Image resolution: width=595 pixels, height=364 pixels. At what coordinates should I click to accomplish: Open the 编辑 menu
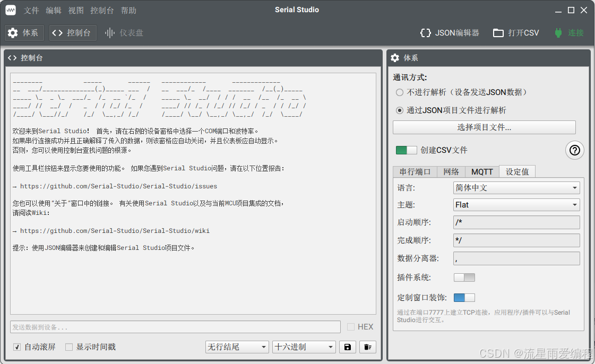54,10
